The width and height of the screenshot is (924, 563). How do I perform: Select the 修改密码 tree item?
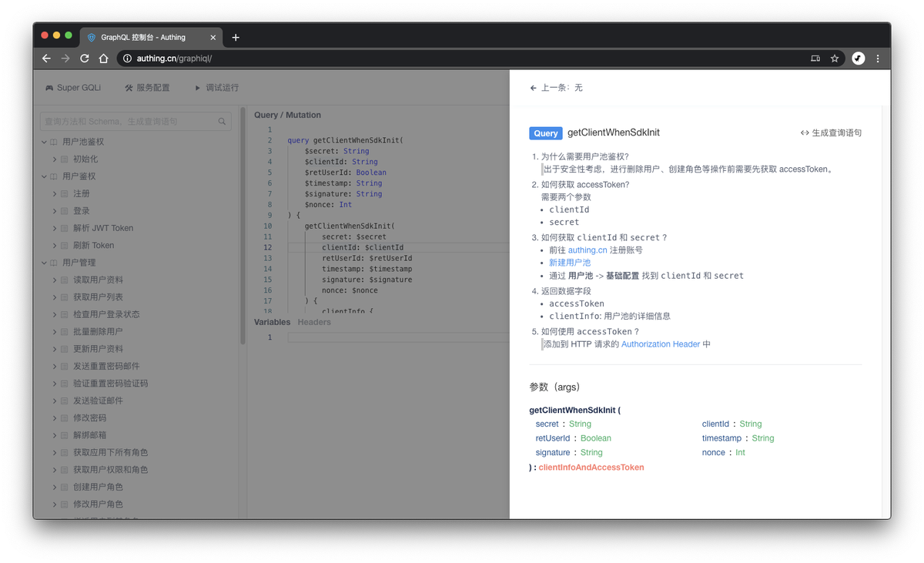point(89,417)
